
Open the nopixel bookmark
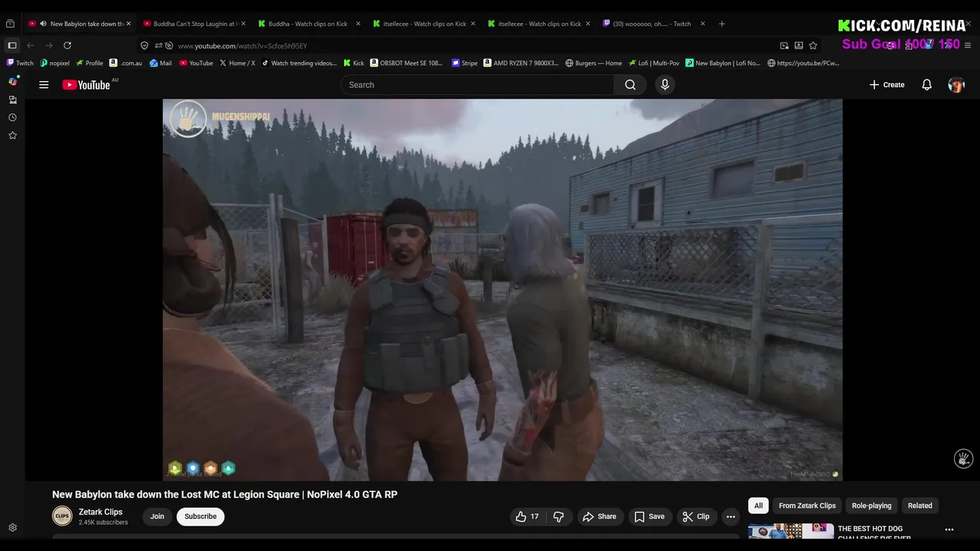[55, 63]
